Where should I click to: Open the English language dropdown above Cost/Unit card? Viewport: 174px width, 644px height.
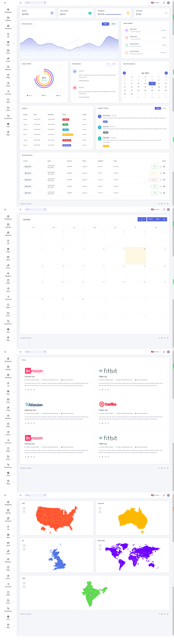[156, 3]
